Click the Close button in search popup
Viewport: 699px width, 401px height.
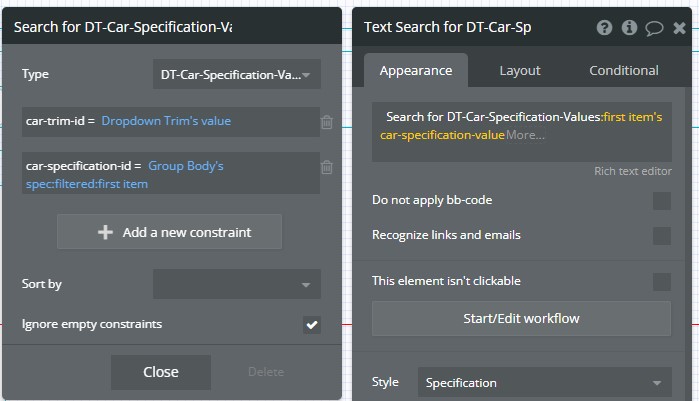click(x=160, y=372)
